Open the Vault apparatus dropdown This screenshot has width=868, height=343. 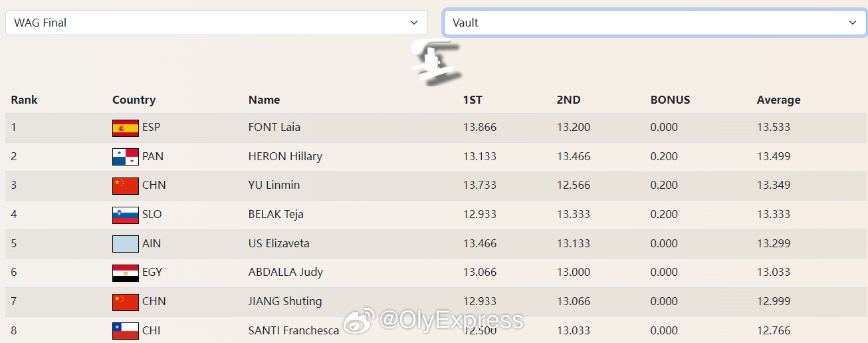[x=655, y=23]
